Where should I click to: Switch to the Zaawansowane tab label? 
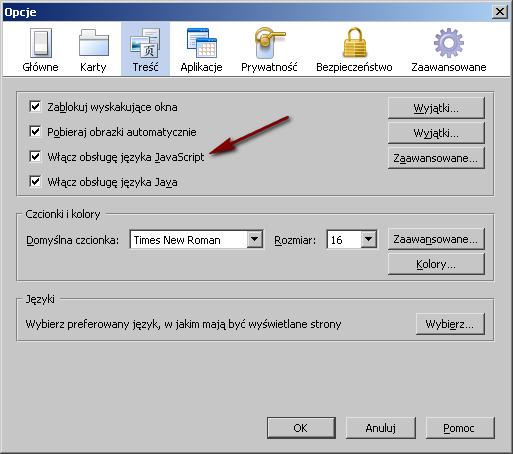coord(449,67)
